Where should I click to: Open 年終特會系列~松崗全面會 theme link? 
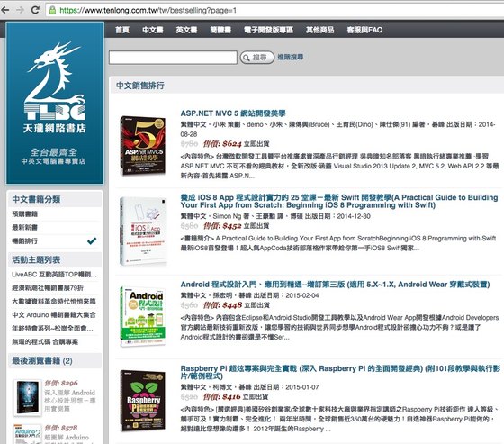[x=52, y=329]
